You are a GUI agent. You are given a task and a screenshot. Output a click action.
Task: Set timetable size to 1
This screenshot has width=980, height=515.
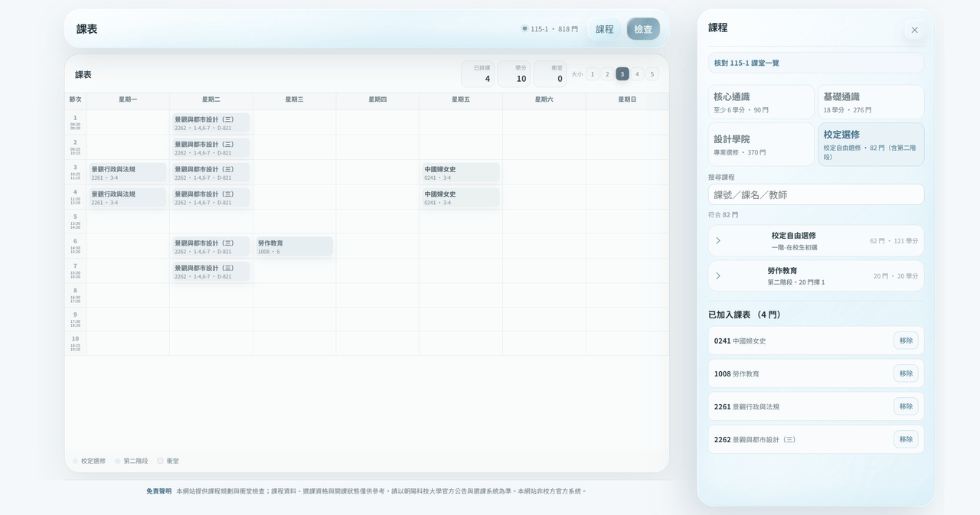tap(592, 74)
